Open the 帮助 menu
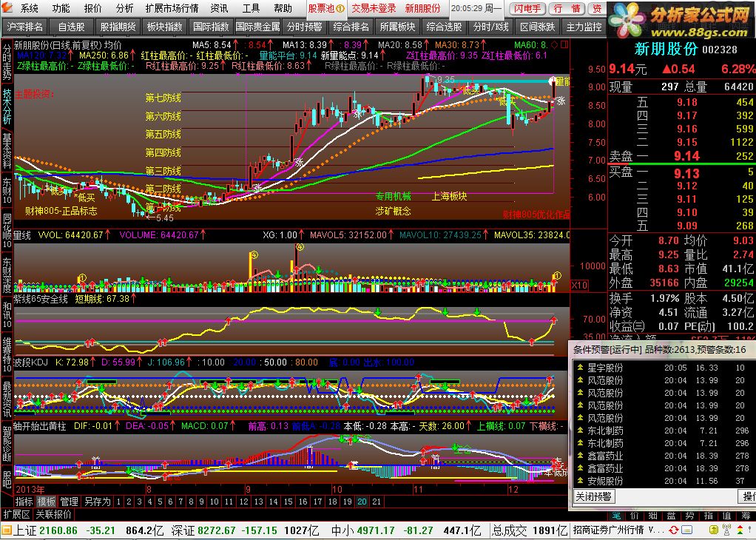Viewport: 756px width, 540px height. [283, 8]
